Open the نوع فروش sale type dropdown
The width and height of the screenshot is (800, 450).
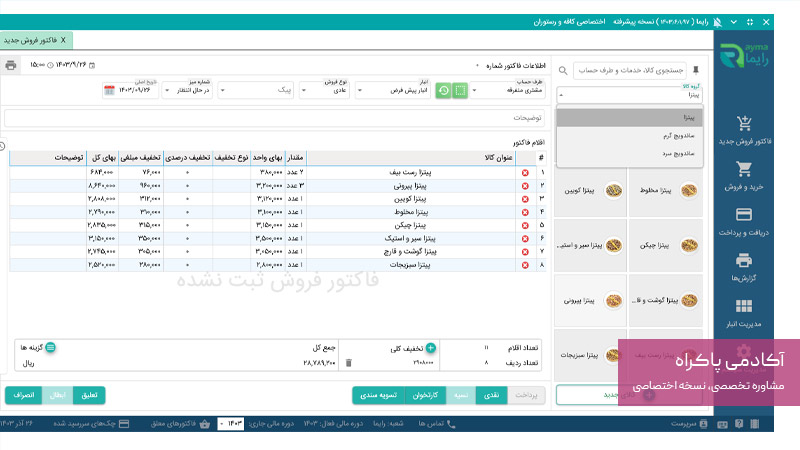pos(324,90)
